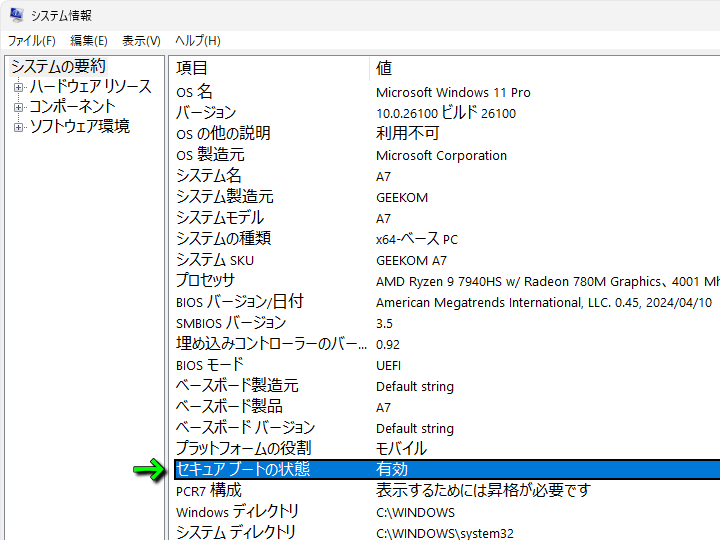
Task: Click the System Information app icon in title bar
Action: click(17, 15)
